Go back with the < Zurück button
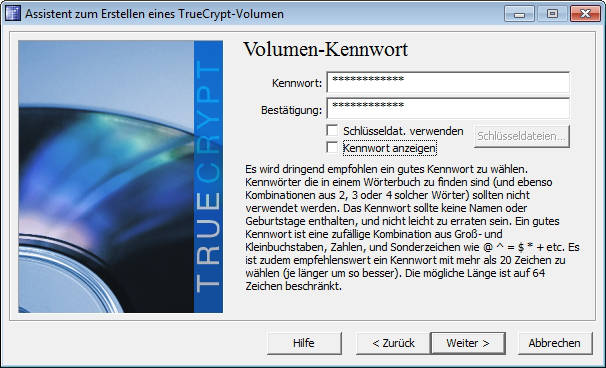606x368 pixels. click(393, 343)
